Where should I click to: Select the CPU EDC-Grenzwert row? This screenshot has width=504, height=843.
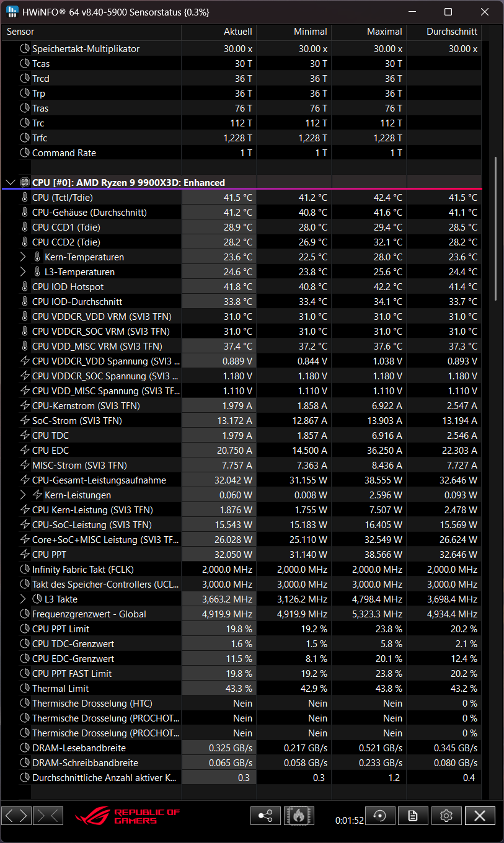(x=242, y=658)
